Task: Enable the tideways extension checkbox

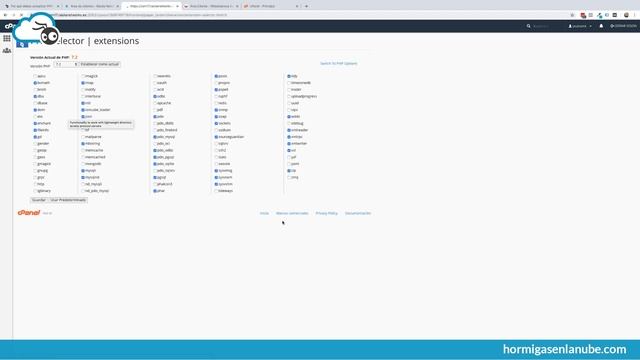Action: coord(216,191)
